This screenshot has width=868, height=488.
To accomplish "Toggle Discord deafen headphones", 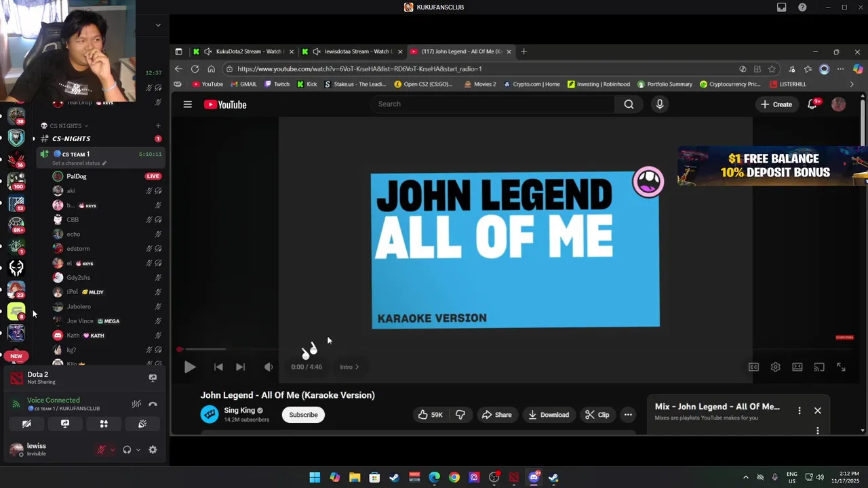I will tap(127, 449).
